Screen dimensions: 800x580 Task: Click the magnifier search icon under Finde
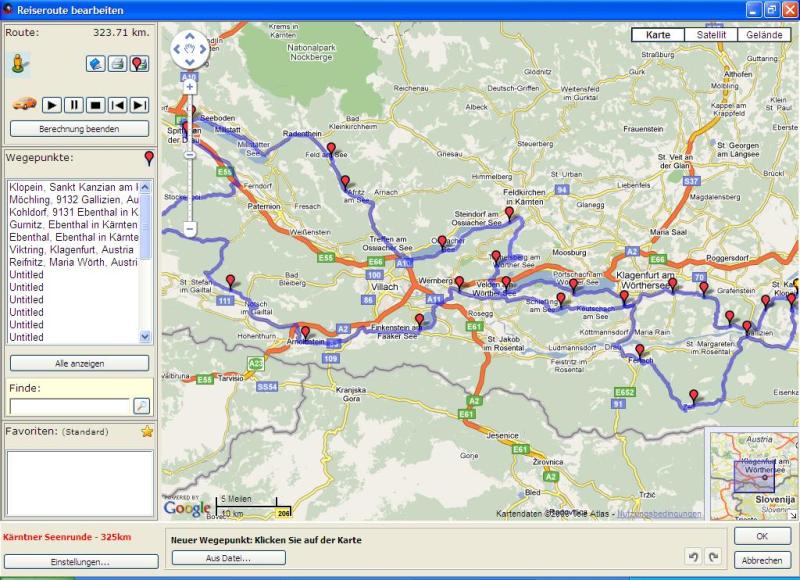141,405
